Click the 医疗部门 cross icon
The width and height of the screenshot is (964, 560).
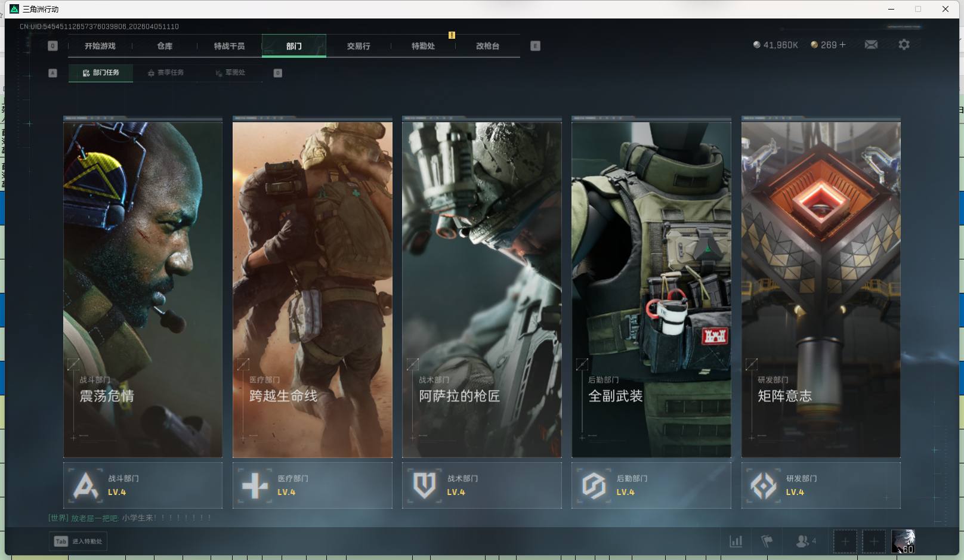click(x=255, y=485)
